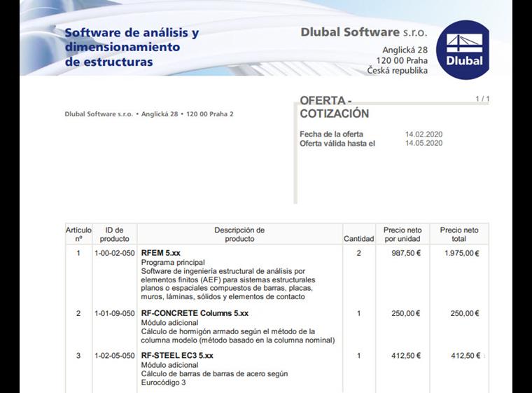Click the total price '412,50 €' for RF-STEEL
Viewport: 532px width, 393px height.
click(465, 356)
